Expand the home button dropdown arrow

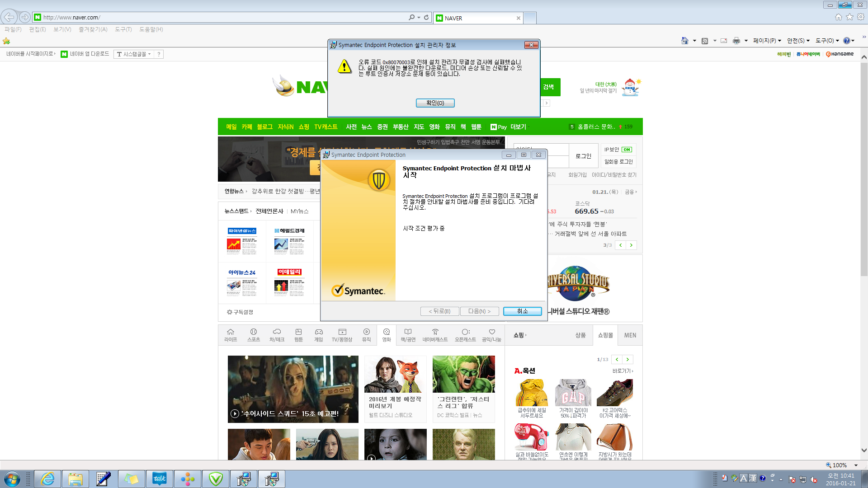[x=694, y=41]
